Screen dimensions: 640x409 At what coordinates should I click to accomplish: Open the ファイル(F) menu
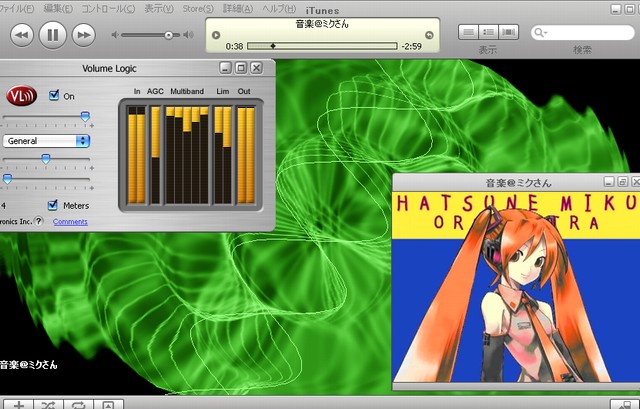click(x=16, y=9)
